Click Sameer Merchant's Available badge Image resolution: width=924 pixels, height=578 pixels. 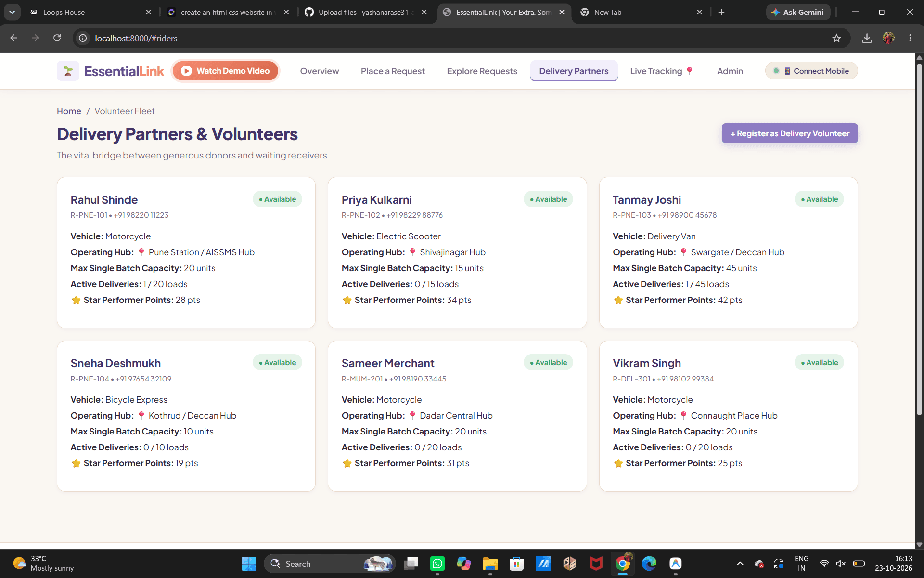pos(548,362)
